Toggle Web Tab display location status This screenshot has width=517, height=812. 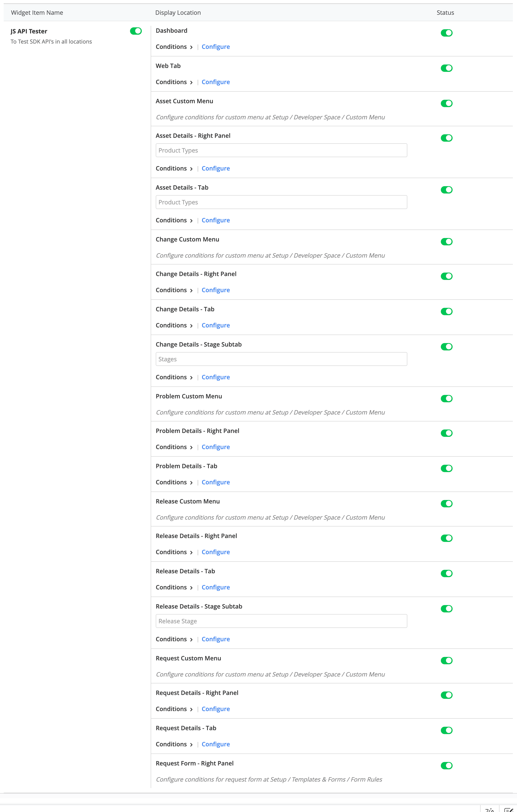[446, 68]
